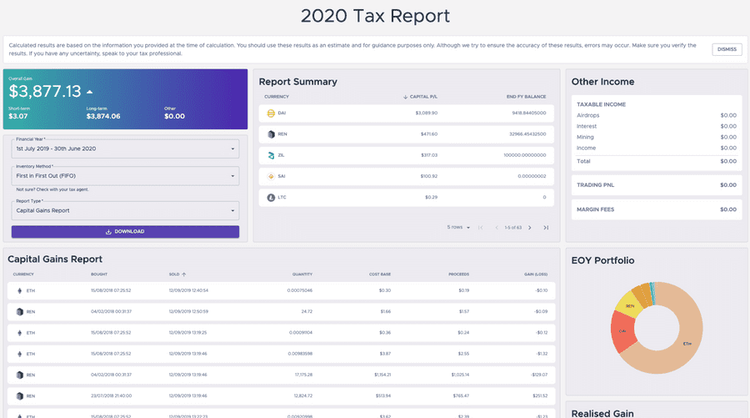Click the REN icon in Report Summary

tap(269, 133)
